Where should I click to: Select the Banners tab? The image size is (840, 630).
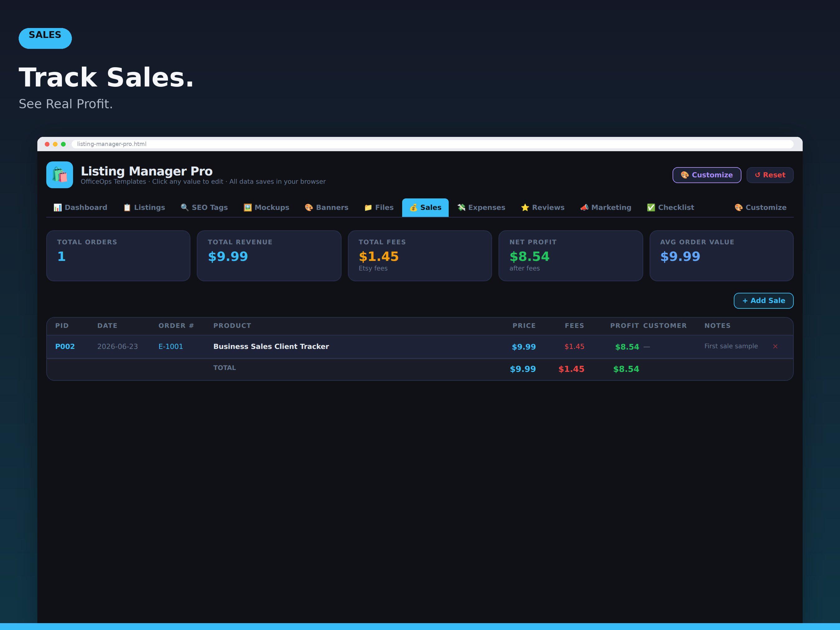(x=326, y=207)
